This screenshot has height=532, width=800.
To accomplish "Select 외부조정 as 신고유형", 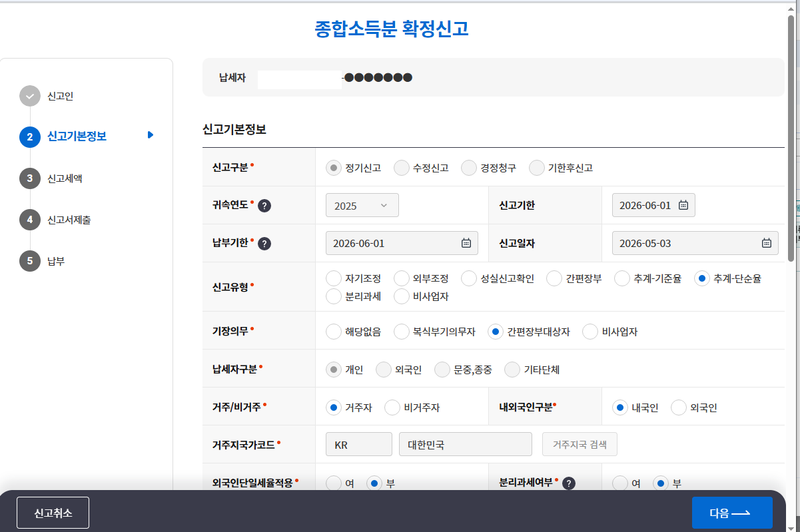I will (x=401, y=278).
